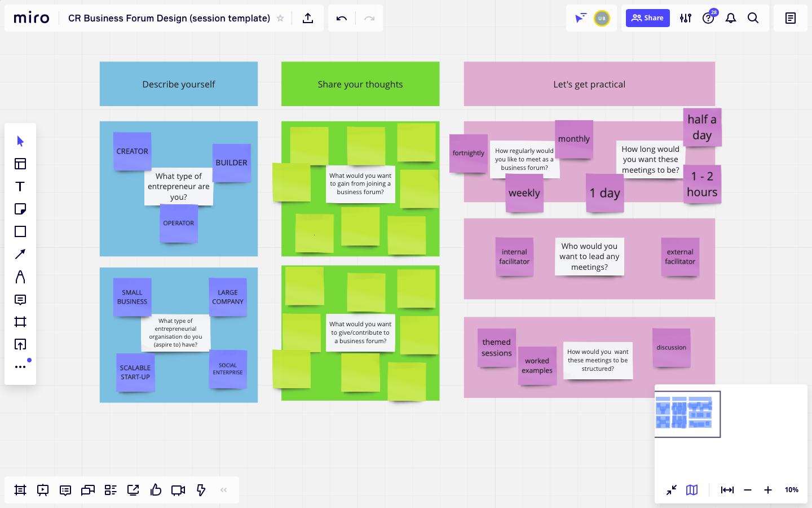Click the board title CR Business Forum Design

coord(169,18)
